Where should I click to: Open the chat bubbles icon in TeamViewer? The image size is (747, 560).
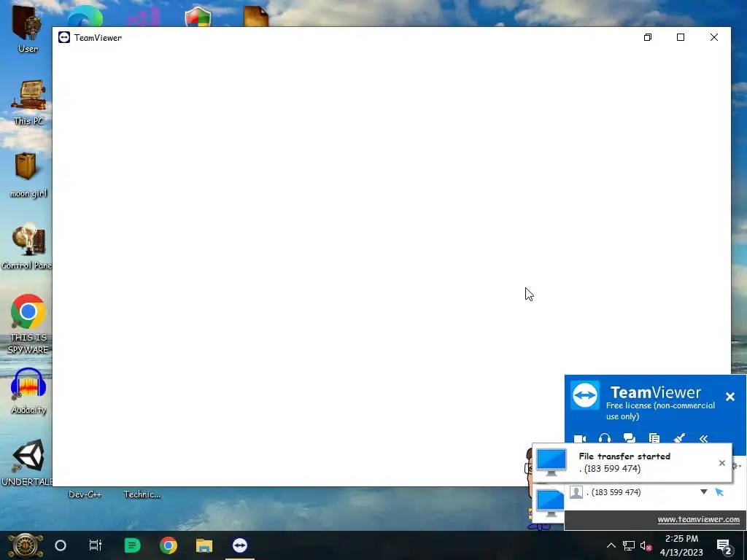pyautogui.click(x=630, y=438)
